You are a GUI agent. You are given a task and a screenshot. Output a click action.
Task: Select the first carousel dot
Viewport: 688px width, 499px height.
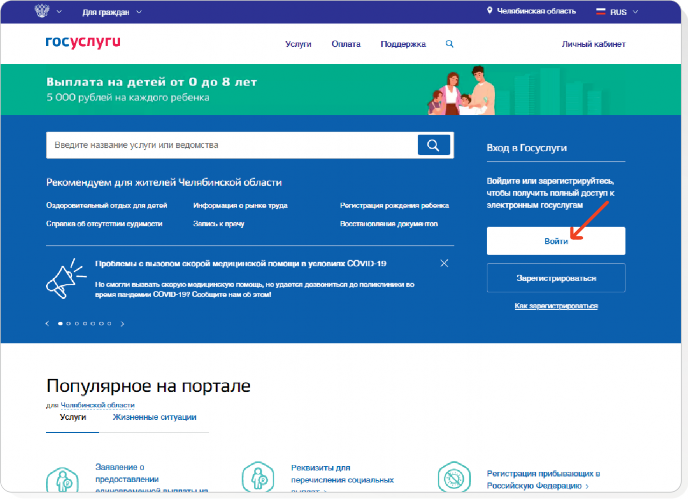(x=60, y=324)
